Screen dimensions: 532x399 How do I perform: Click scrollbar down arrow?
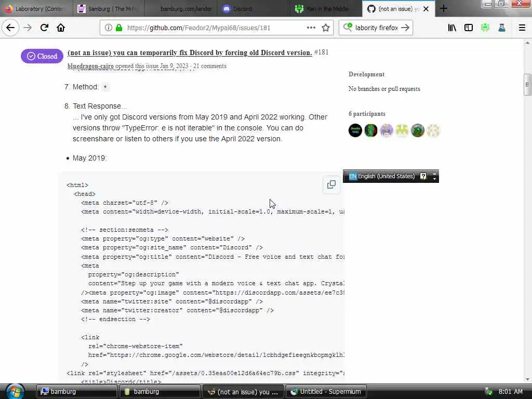tap(527, 380)
